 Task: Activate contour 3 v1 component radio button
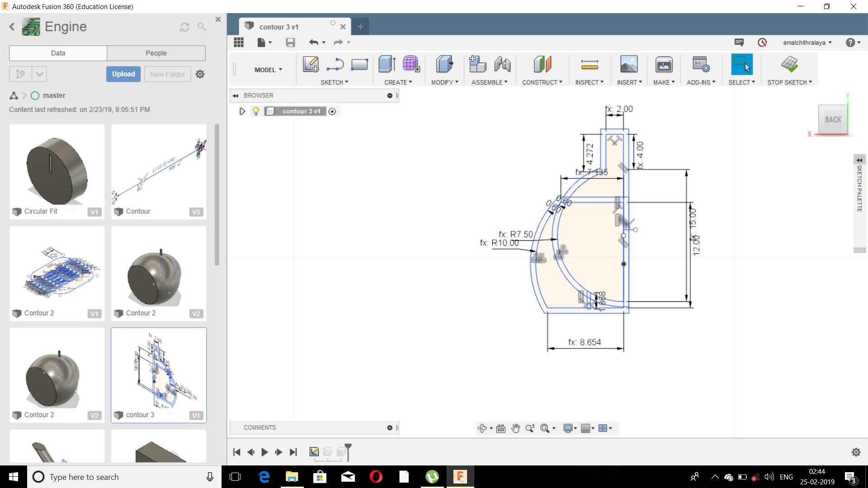(x=332, y=111)
